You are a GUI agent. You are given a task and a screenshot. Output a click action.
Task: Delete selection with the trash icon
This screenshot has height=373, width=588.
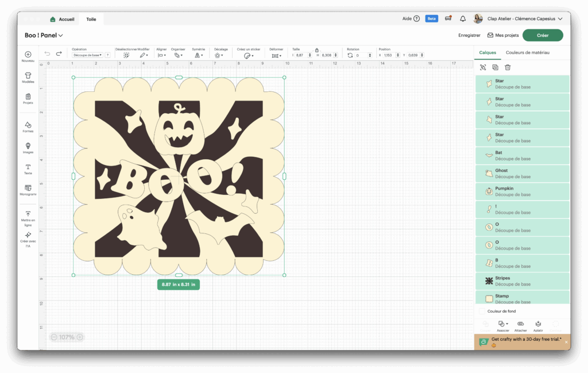[x=508, y=67]
